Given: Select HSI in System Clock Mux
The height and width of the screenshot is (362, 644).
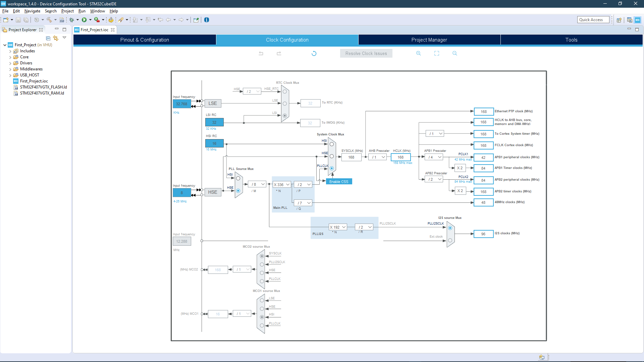Looking at the screenshot, I should click(331, 144).
